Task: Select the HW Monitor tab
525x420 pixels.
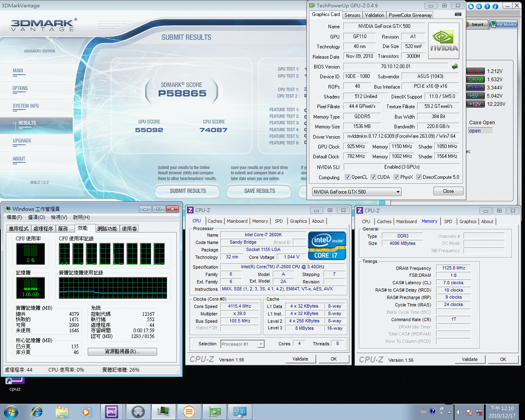Action: pyautogui.click(x=504, y=25)
